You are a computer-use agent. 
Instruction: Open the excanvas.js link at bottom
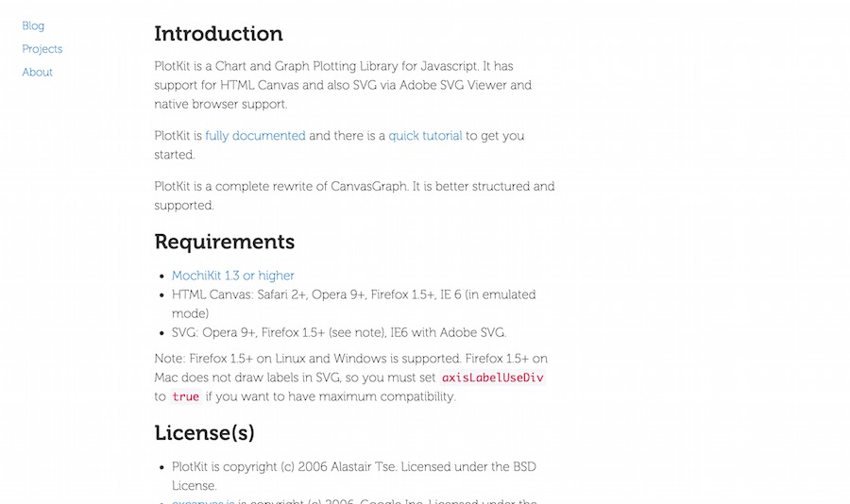click(203, 501)
